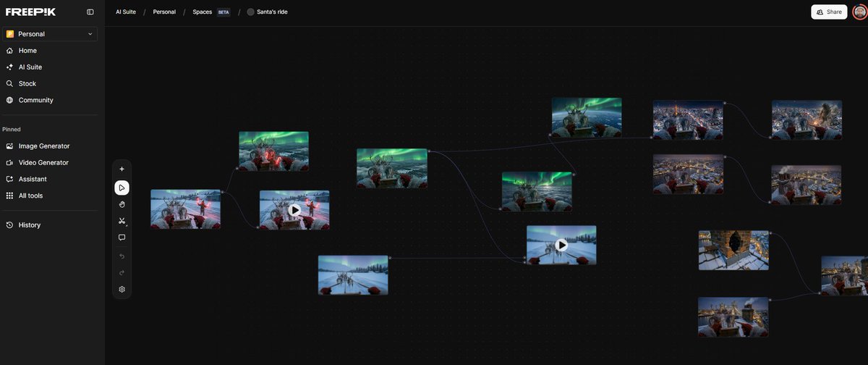Image resolution: width=868 pixels, height=365 pixels.
Task: Click the Freepik logo
Action: tap(31, 12)
